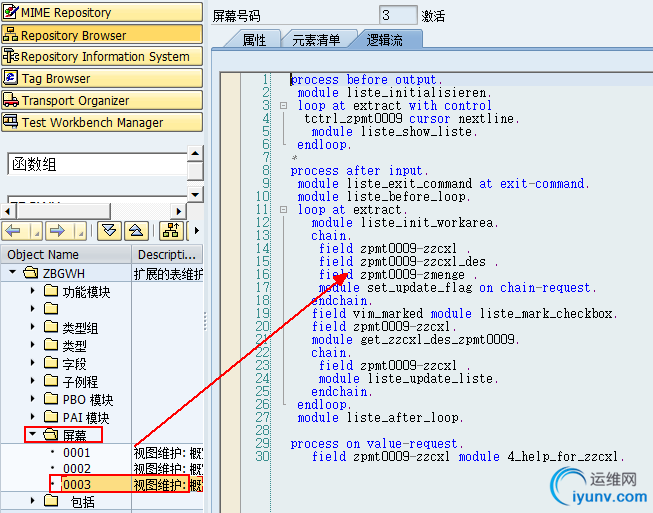Select the ZBGWH folder icon
The image size is (653, 513).
click(x=31, y=273)
